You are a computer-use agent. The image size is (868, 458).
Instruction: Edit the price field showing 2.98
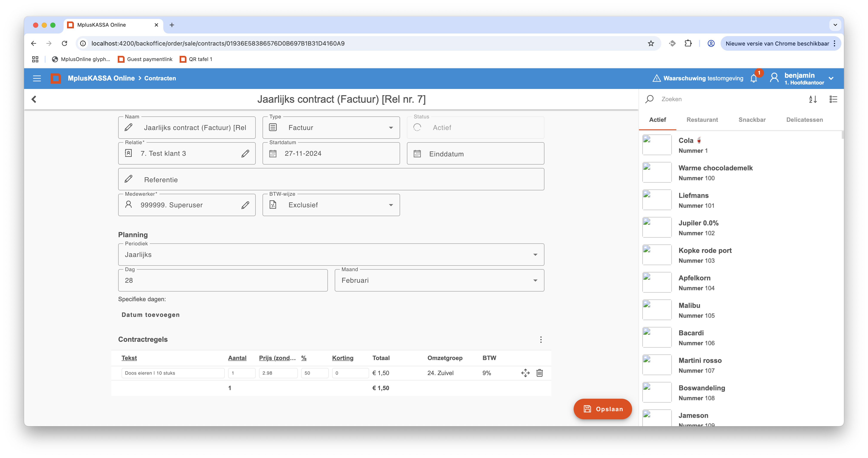point(278,373)
